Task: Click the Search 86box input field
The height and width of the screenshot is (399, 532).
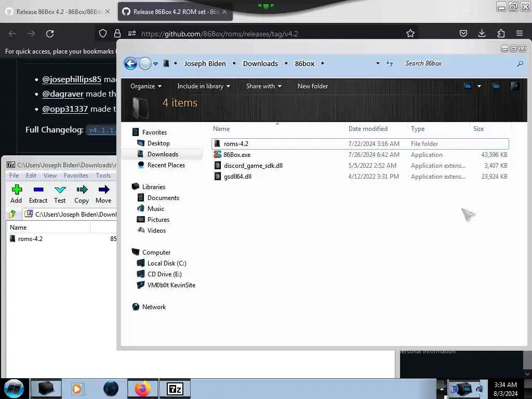Action: pos(458,63)
